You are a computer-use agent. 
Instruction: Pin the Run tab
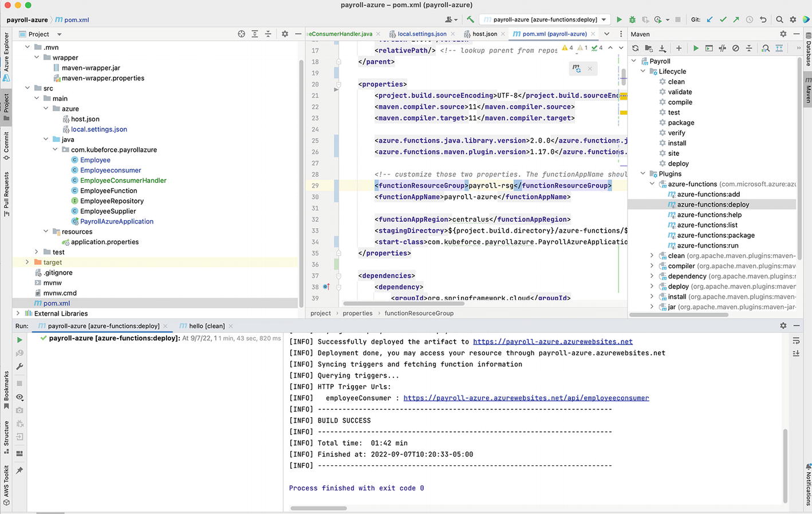[x=19, y=470]
